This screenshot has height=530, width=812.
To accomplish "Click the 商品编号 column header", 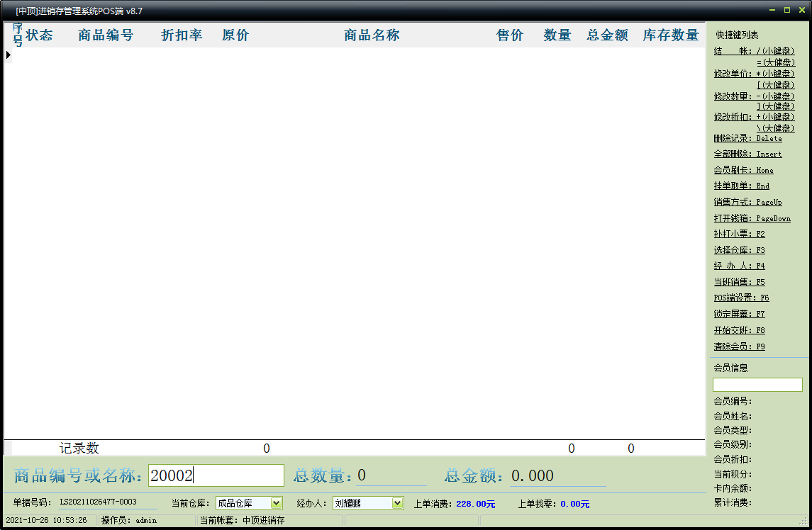I will (106, 35).
